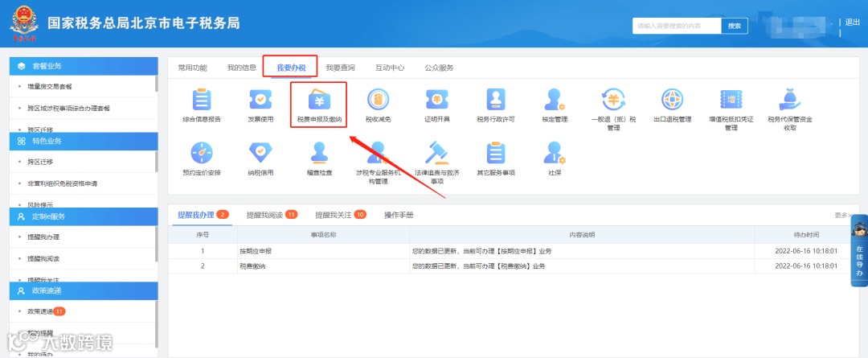
Task: Click the 搜索 button
Action: (734, 26)
